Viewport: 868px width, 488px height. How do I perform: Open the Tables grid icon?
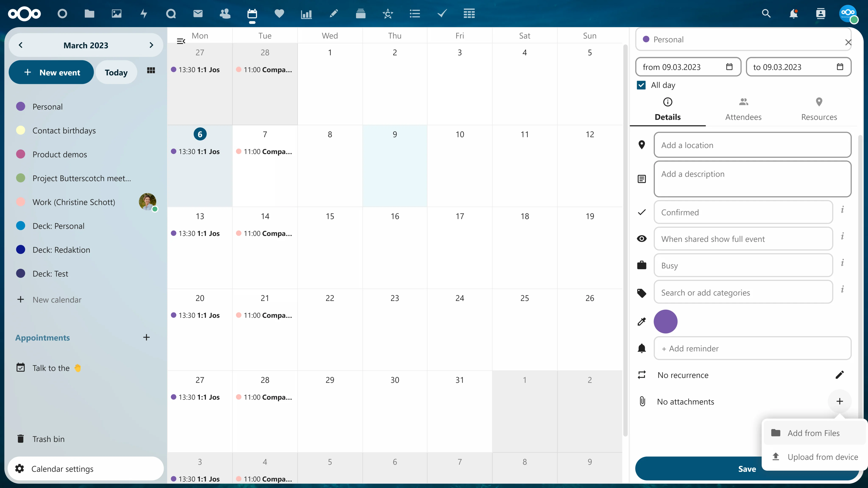coord(469,14)
